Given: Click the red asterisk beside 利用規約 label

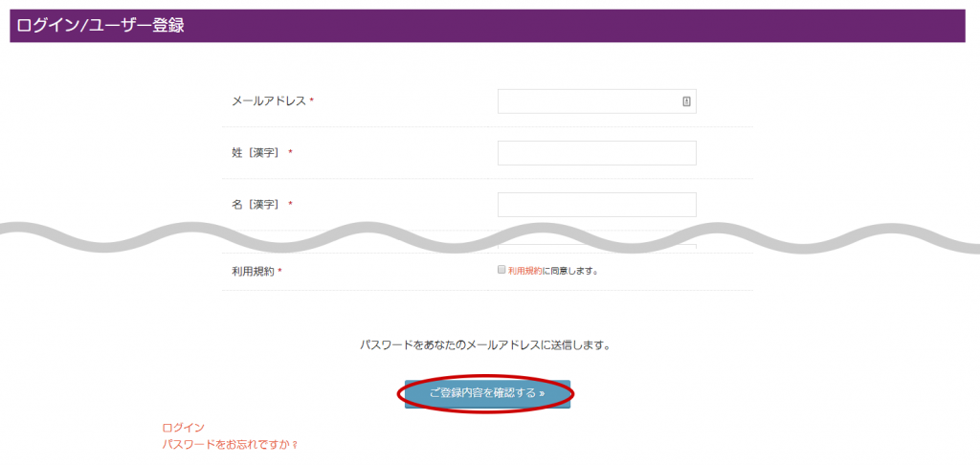Looking at the screenshot, I should pyautogui.click(x=279, y=272).
